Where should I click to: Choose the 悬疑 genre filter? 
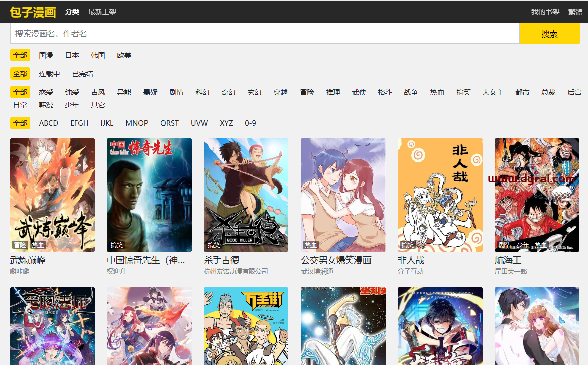click(x=150, y=92)
